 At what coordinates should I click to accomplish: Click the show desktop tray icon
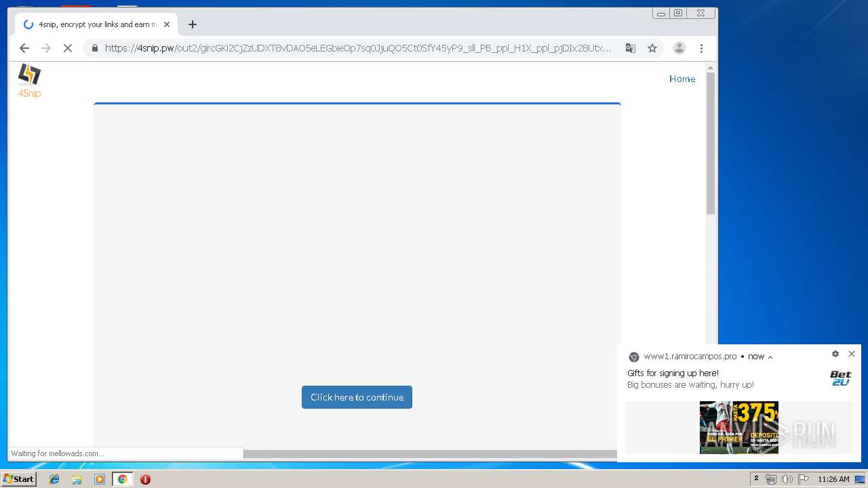click(x=860, y=479)
